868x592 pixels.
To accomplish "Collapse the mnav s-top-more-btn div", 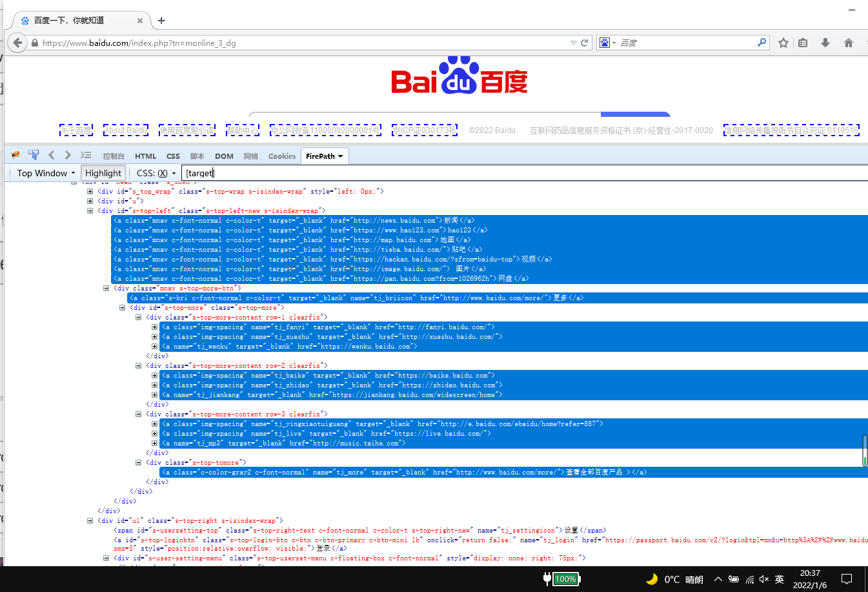I will [x=106, y=288].
